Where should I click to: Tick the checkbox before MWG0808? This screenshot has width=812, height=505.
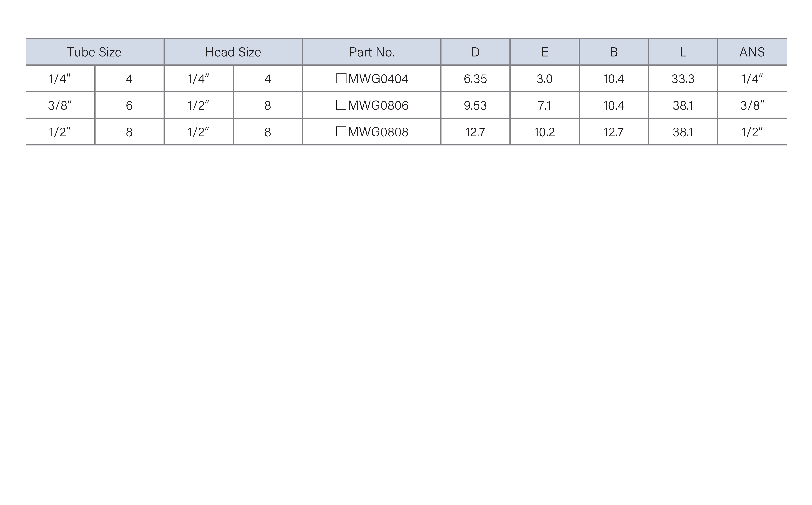[341, 132]
